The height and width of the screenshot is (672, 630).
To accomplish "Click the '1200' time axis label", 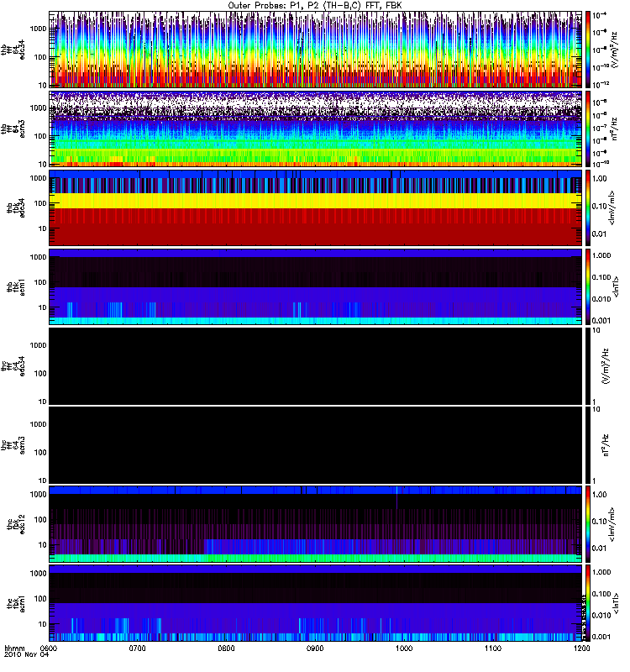I will (x=581, y=648).
